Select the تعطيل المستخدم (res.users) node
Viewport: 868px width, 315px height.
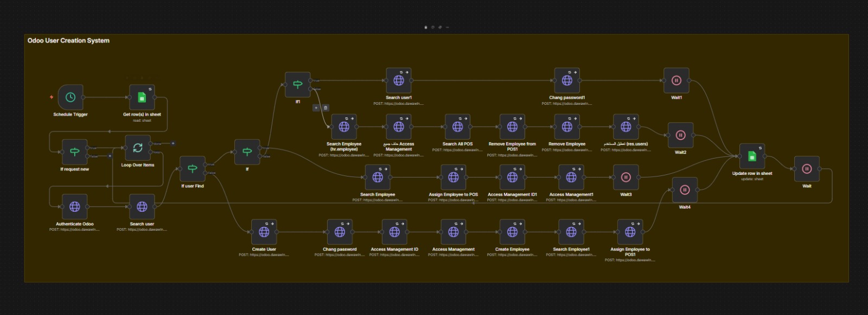click(626, 127)
